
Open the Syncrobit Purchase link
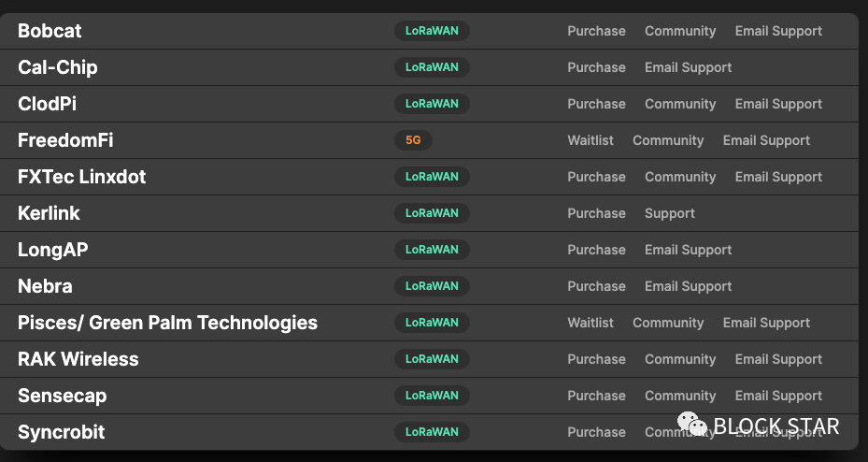(x=596, y=433)
